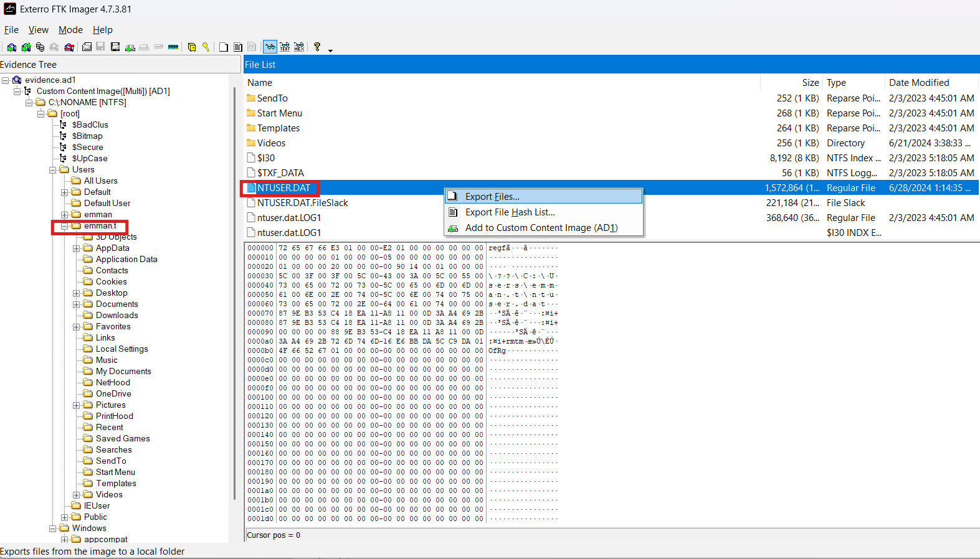Viewport: 980px width, 559px height.
Task: Collapse the [root] tree node
Action: point(40,114)
